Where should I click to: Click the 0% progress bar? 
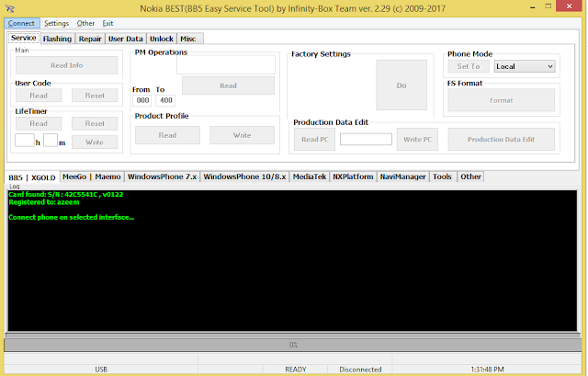coord(293,345)
